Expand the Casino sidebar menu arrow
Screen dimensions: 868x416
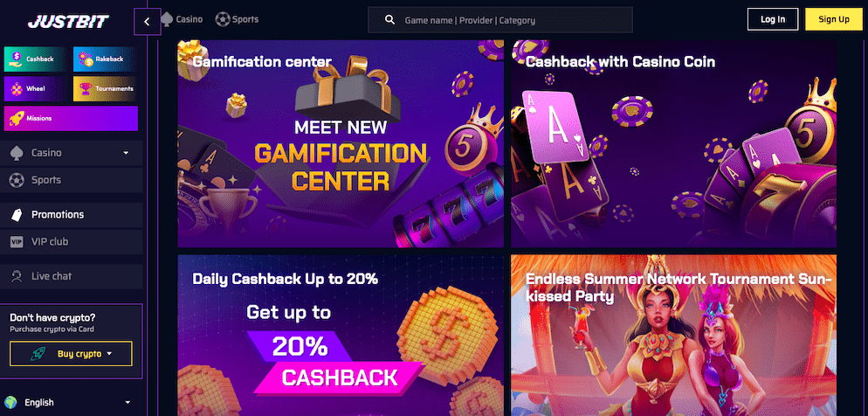[126, 153]
